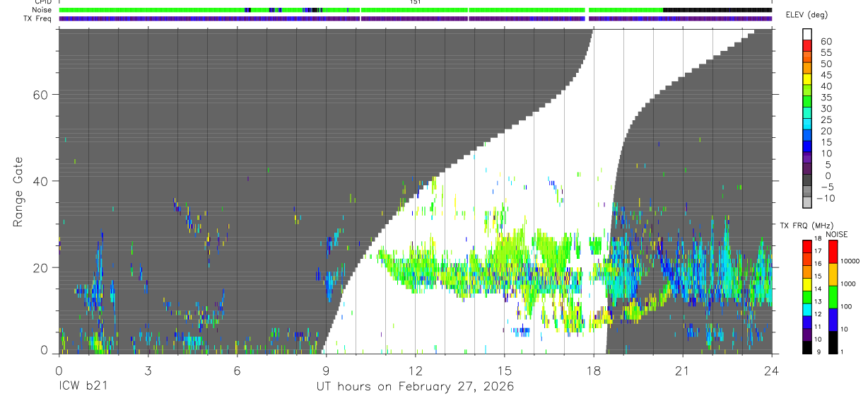
Task: Pick the black 9–10 MHz TX FRQ swatch
Action: (807, 347)
